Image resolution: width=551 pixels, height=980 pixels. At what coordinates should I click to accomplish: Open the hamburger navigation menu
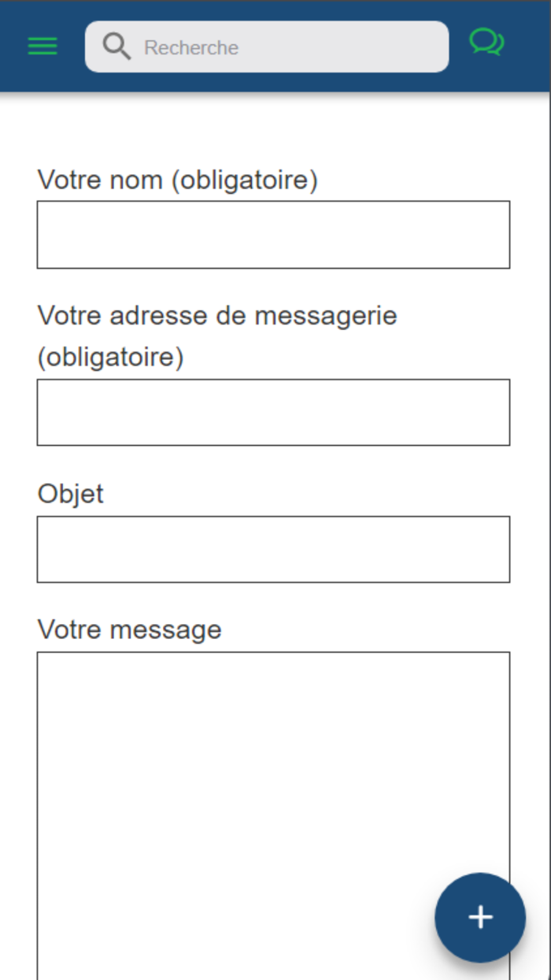[43, 46]
